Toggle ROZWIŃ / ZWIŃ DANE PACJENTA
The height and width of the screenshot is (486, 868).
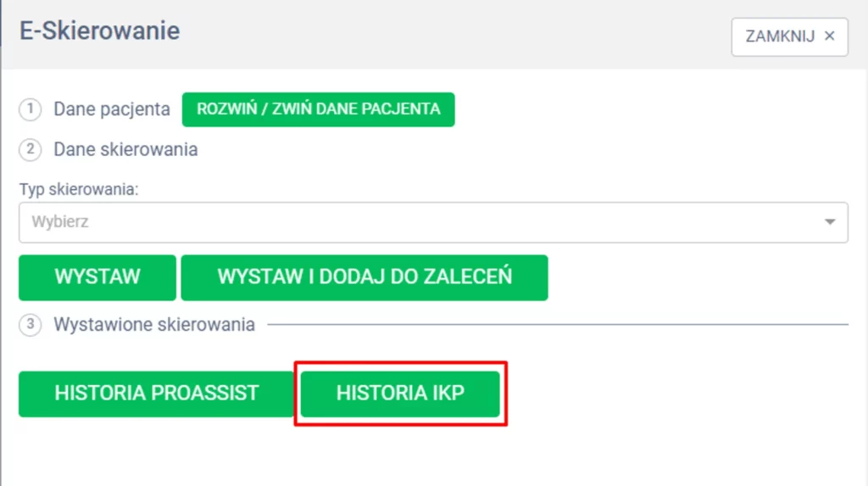pos(318,109)
